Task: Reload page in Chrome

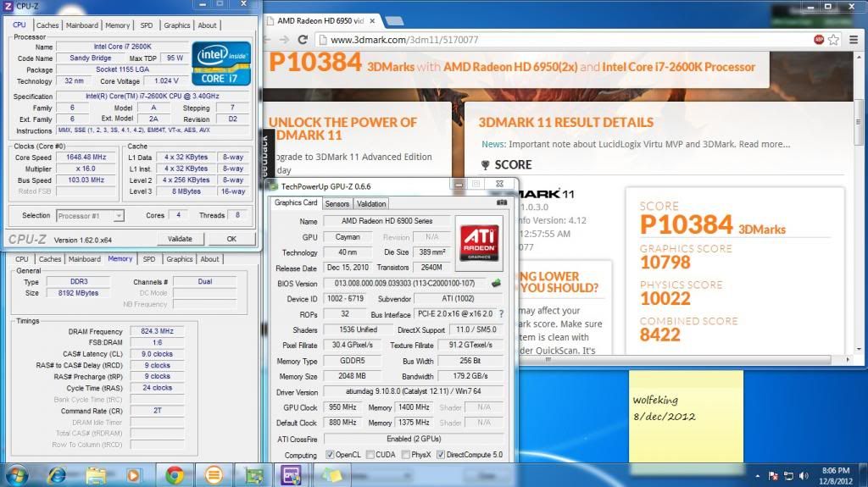Action: click(x=303, y=40)
